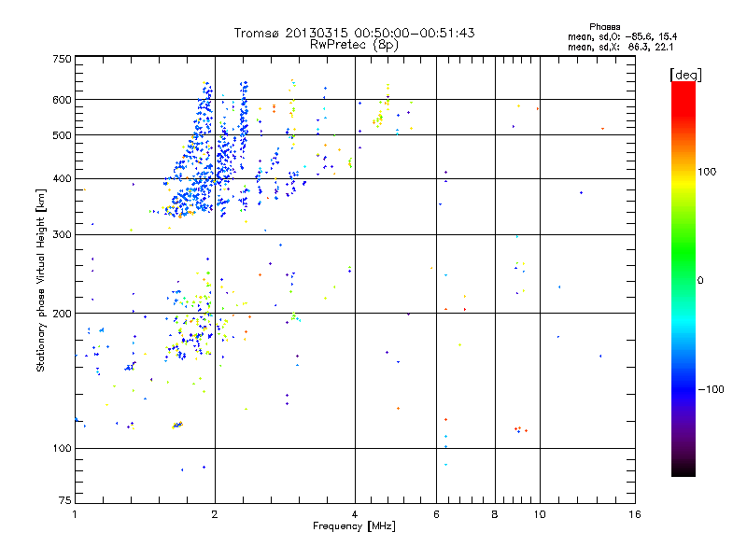This screenshot has width=747, height=560.
Task: Click the '200' height axis label
Action: (62, 314)
